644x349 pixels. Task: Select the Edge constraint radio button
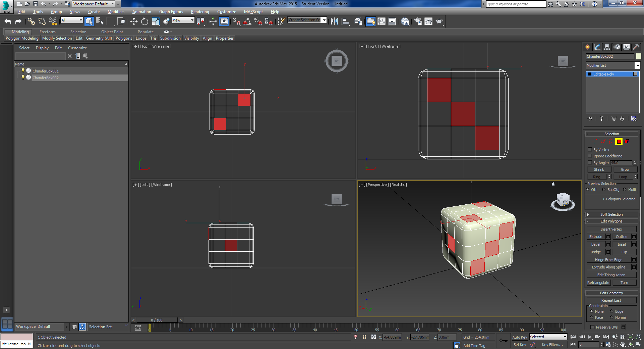(611, 311)
